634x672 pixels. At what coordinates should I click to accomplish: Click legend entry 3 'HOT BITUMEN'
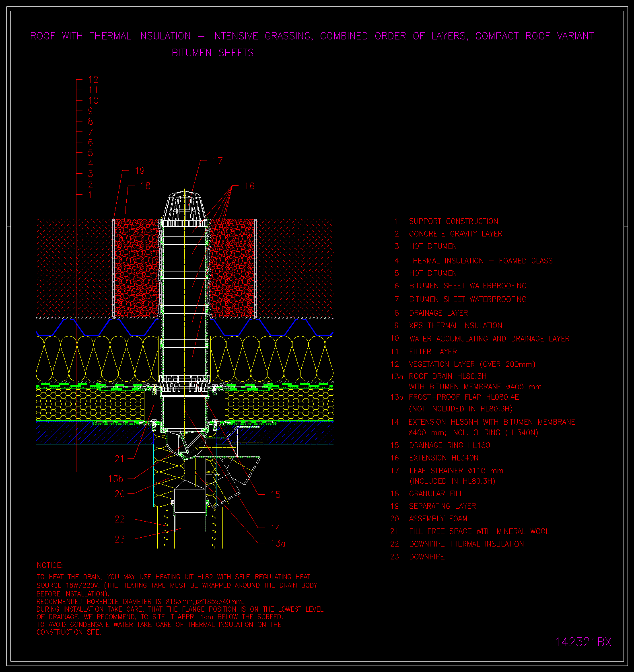pyautogui.click(x=433, y=247)
